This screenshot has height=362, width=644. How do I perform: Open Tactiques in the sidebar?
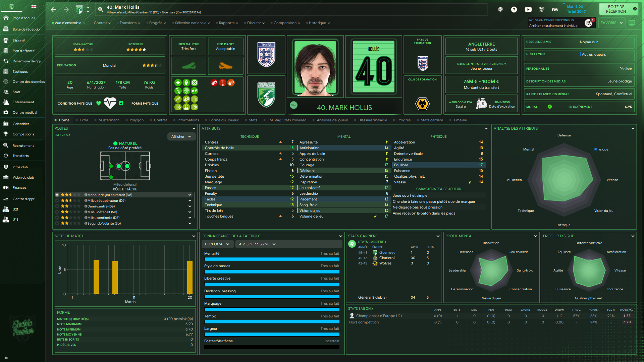(x=20, y=71)
